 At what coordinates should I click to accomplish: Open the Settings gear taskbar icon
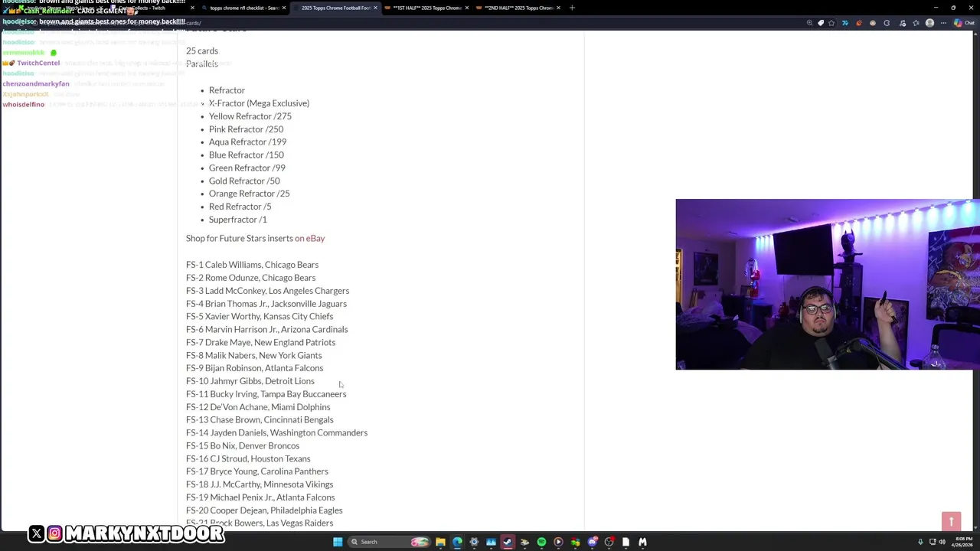click(474, 542)
